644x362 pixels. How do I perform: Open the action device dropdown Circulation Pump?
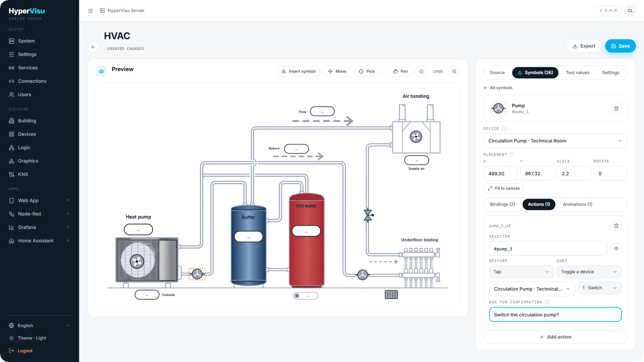click(532, 289)
